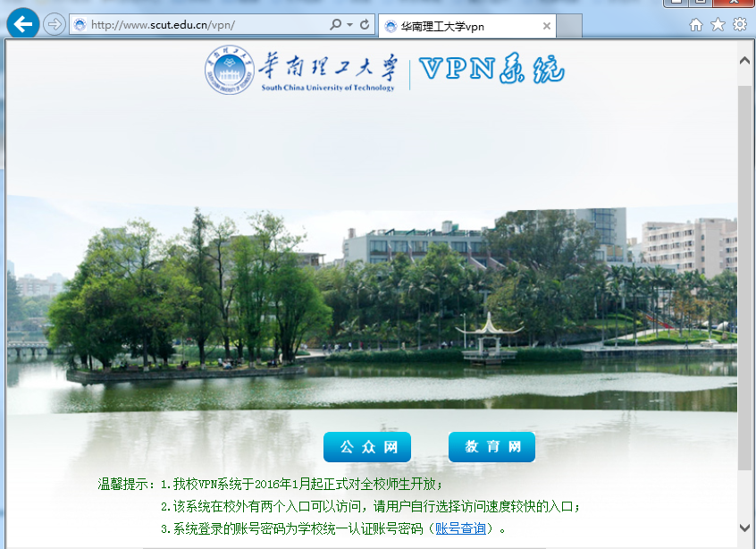The width and height of the screenshot is (756, 549).
Task: Click the 公众网 entrance button
Action: pos(367,447)
